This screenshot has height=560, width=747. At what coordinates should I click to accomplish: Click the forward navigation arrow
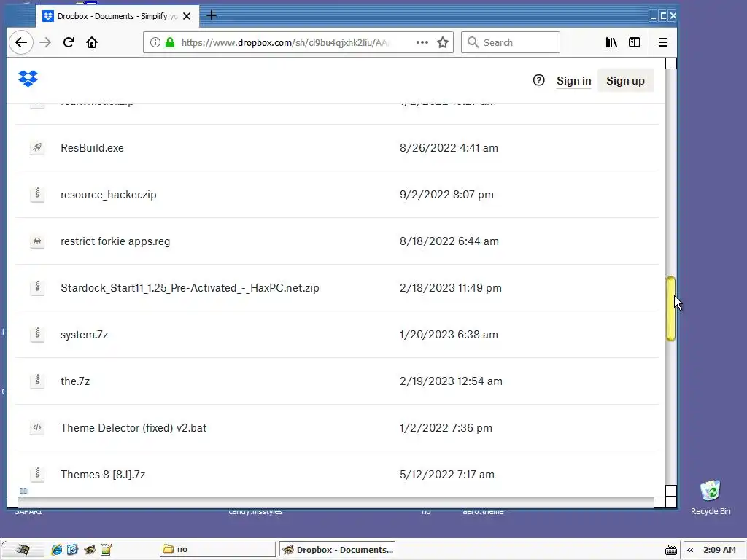[x=45, y=42]
